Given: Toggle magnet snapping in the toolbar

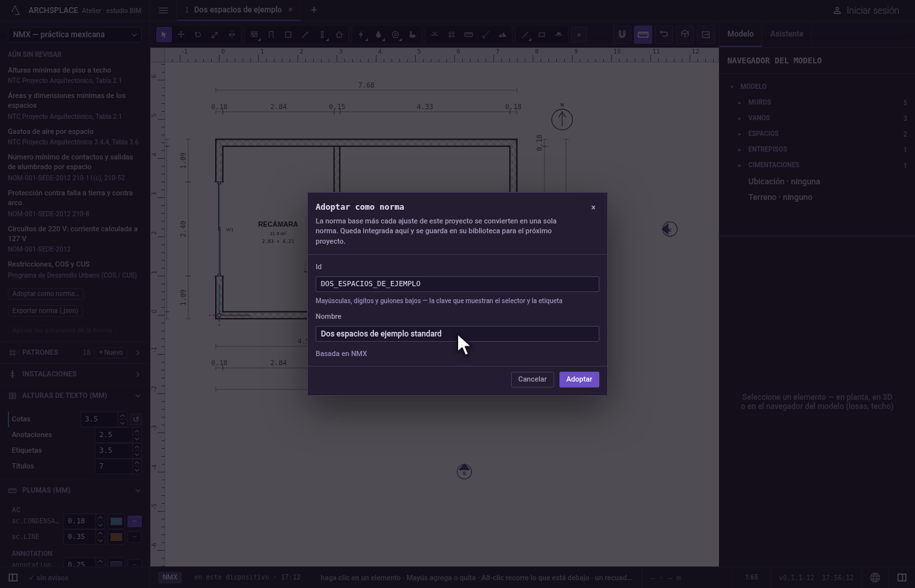Looking at the screenshot, I should (622, 34).
